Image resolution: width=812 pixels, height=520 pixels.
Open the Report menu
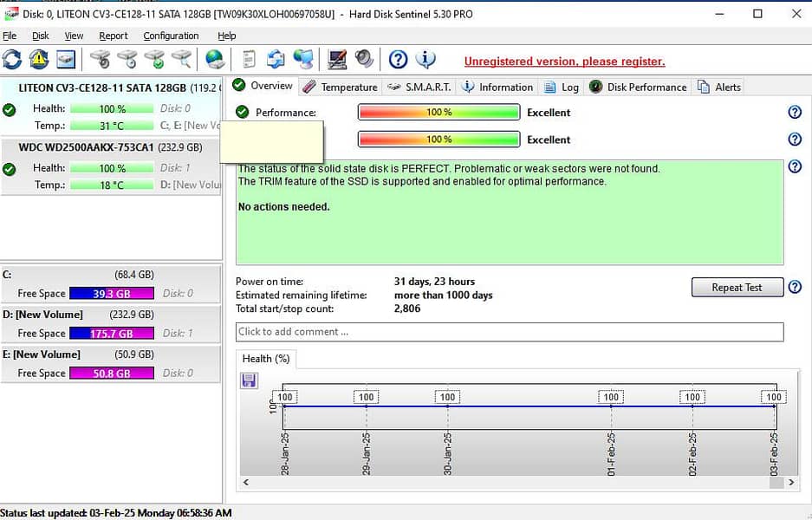(113, 36)
